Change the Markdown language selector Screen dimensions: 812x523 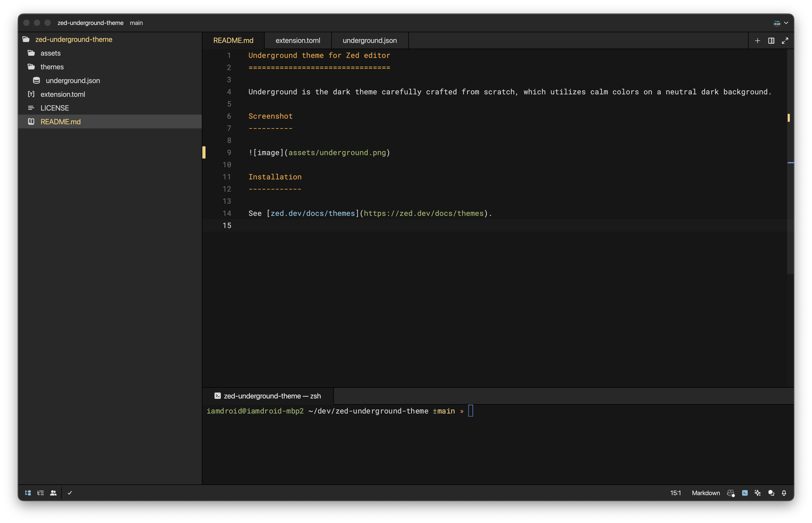[x=706, y=493]
